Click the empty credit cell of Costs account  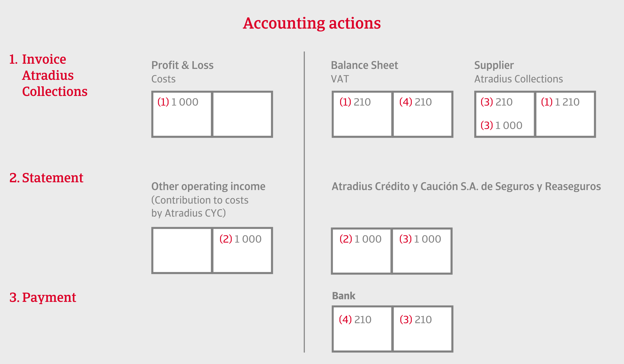pos(242,114)
